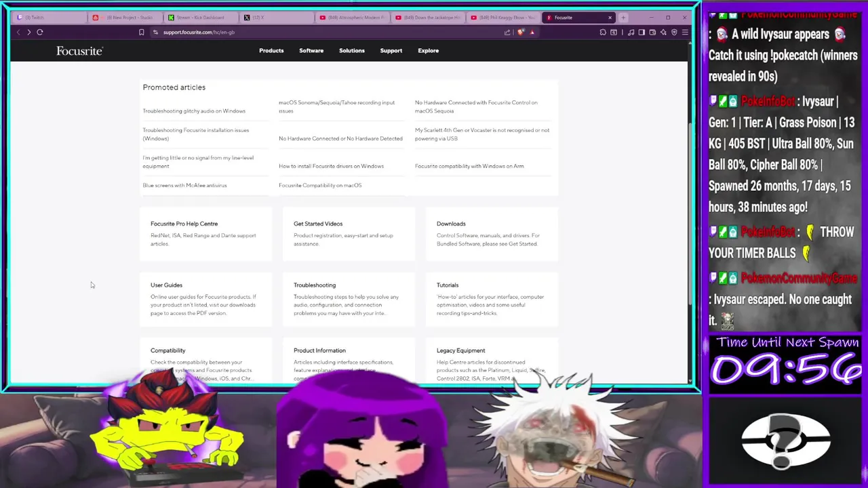Open the Software navigation menu
This screenshot has height=488, width=868.
(311, 51)
